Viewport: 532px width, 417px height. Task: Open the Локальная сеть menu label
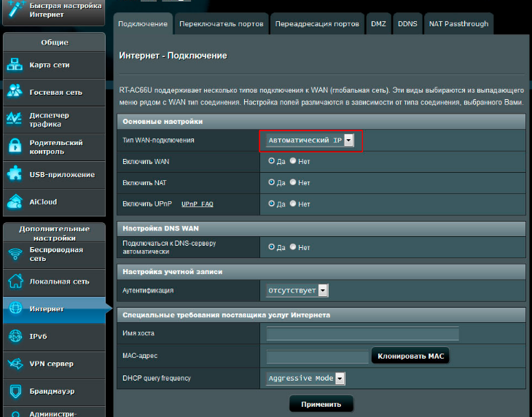point(59,281)
